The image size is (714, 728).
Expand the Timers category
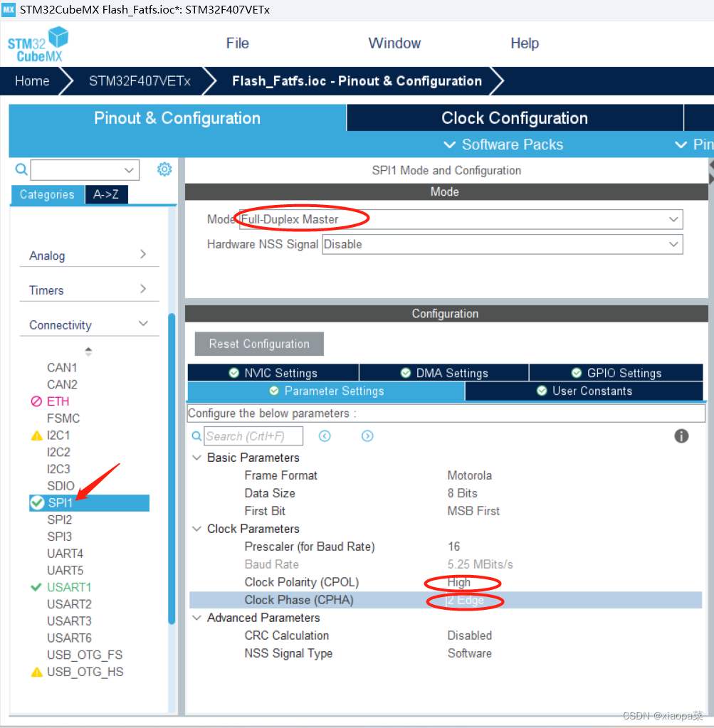pos(89,290)
